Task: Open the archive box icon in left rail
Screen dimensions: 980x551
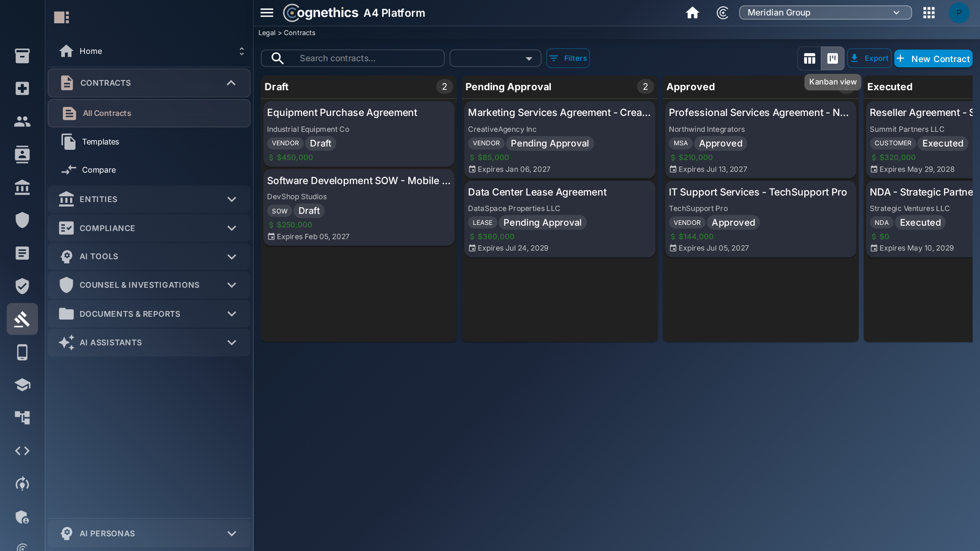Action: click(x=22, y=56)
